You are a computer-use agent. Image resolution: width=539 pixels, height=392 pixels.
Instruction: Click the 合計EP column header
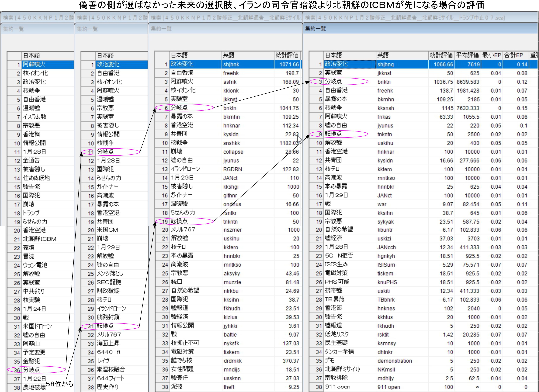(x=514, y=55)
